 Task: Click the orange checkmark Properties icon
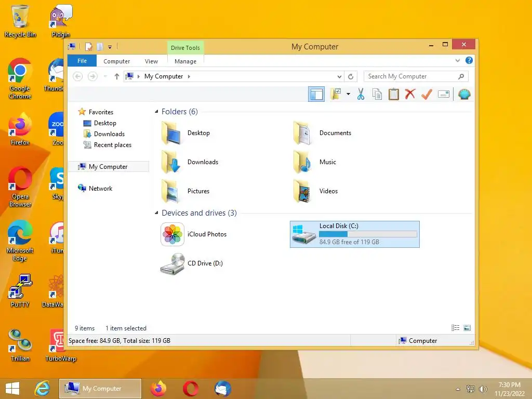click(427, 94)
